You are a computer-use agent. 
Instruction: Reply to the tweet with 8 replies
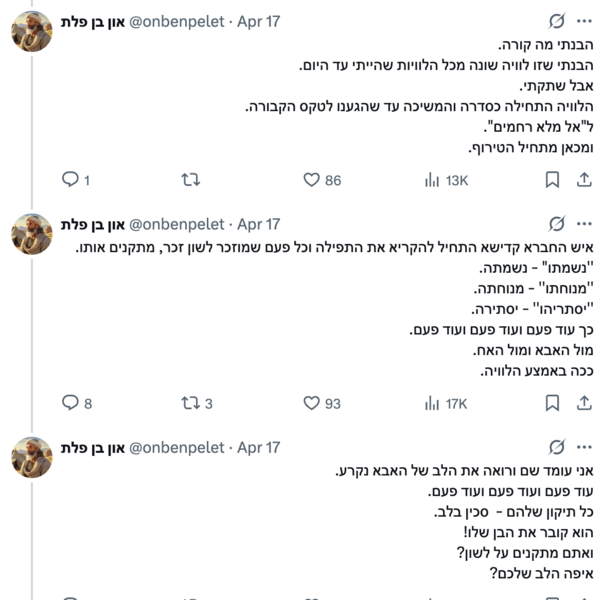(77, 403)
